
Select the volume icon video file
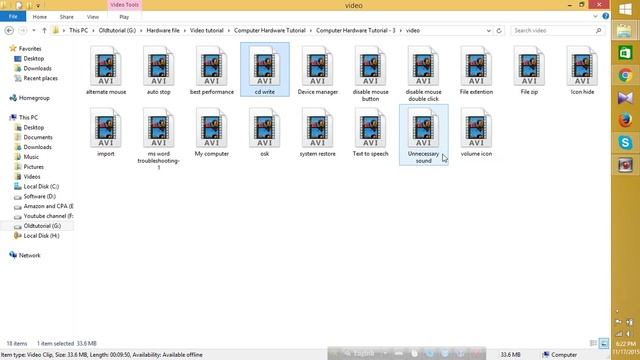(476, 133)
